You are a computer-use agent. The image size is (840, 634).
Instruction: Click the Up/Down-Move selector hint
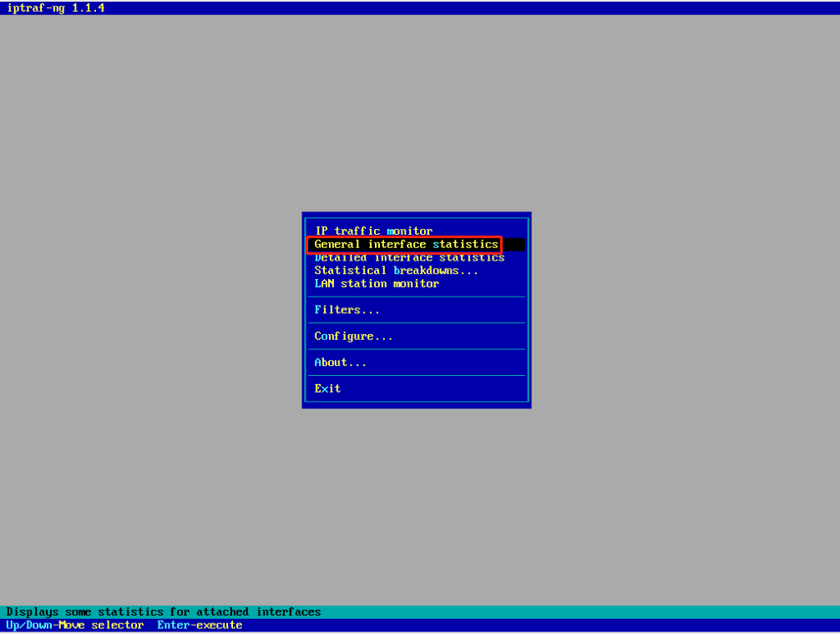[75, 625]
